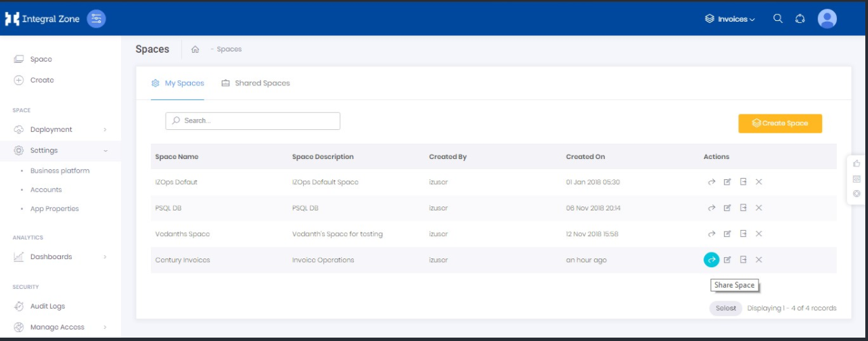Click the '01 Jan 2018 05:30' date cell
Image resolution: width=868 pixels, height=341 pixels.
coord(593,182)
